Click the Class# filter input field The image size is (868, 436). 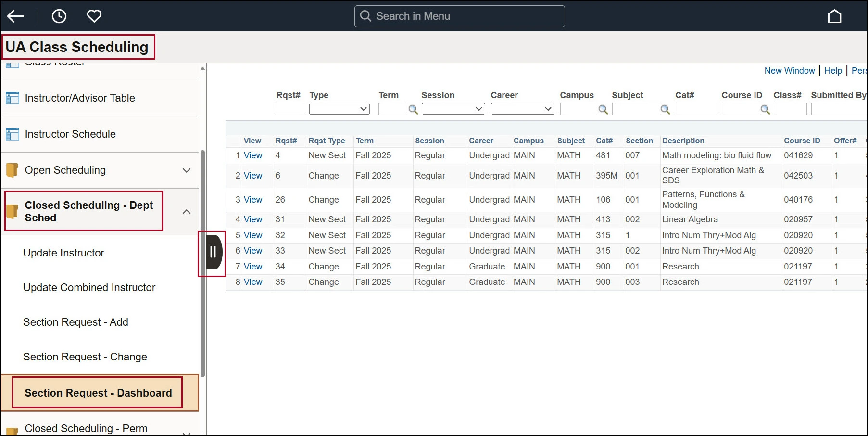(790, 109)
